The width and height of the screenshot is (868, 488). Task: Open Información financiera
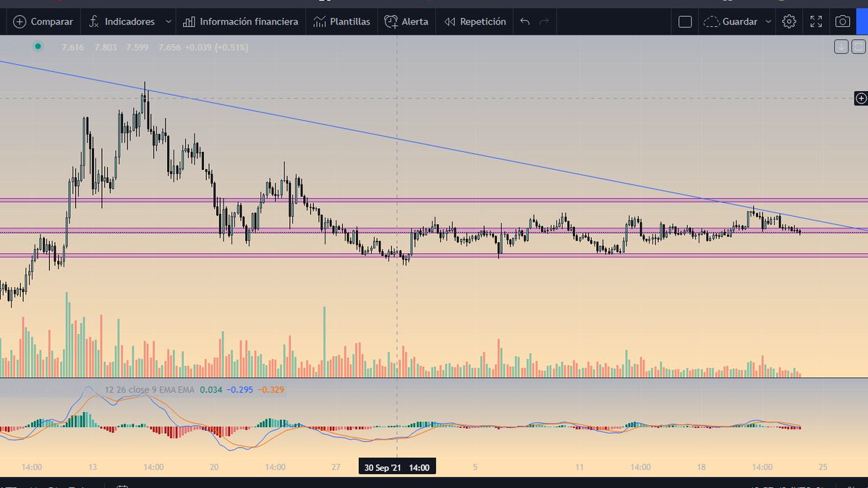coord(241,22)
